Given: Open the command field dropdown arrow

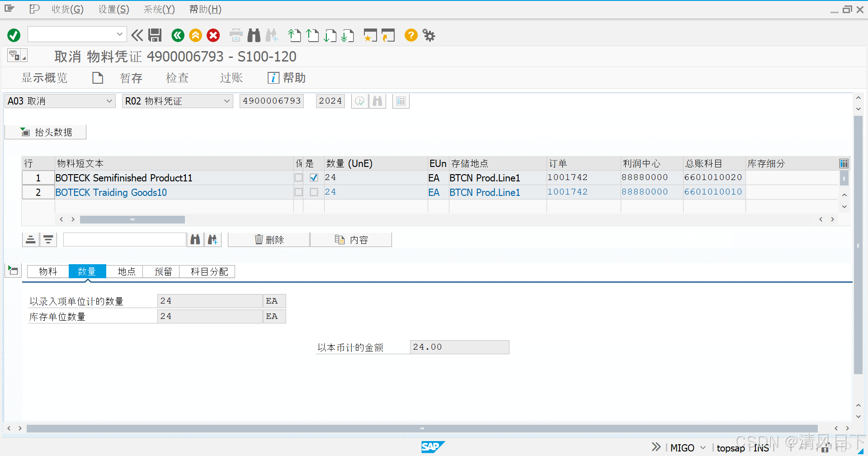Looking at the screenshot, I should [x=120, y=34].
